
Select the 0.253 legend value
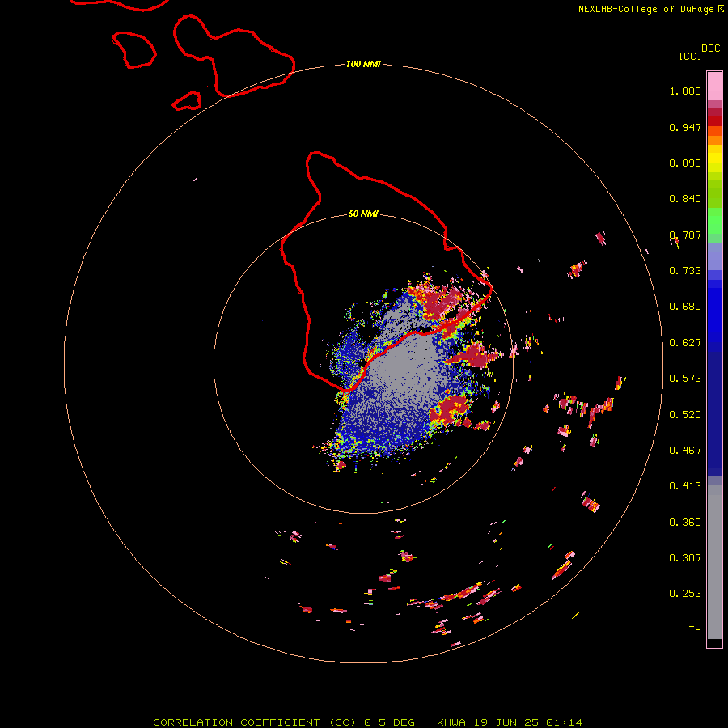(x=685, y=594)
